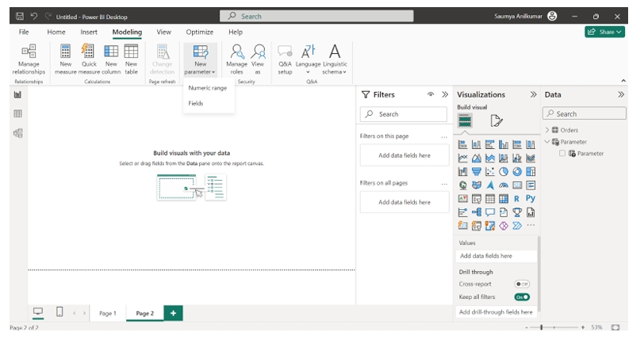Open the File menu
This screenshot has height=340, width=644.
coord(24,32)
